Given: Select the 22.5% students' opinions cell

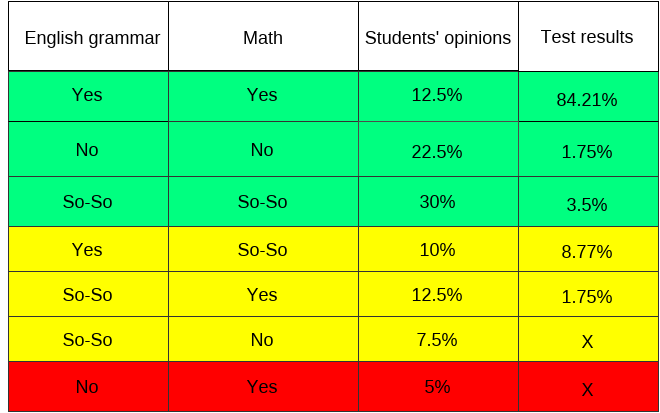Looking at the screenshot, I should point(437,152).
